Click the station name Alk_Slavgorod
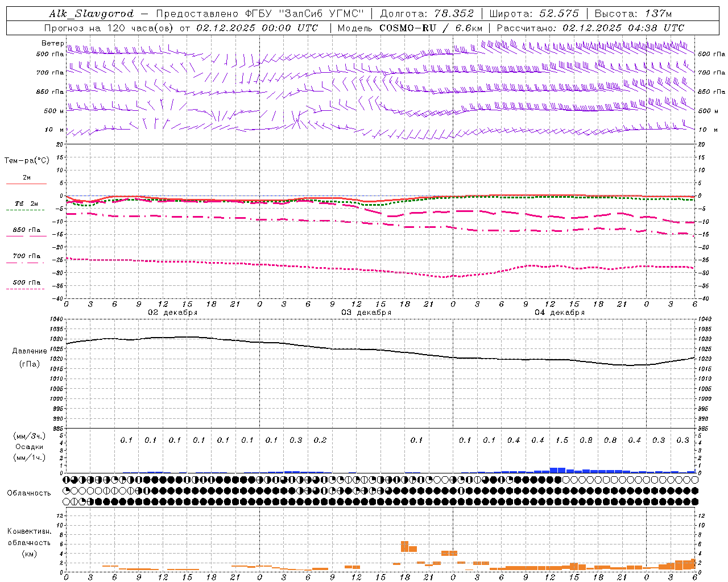The width and height of the screenshot is (728, 582). click(91, 14)
